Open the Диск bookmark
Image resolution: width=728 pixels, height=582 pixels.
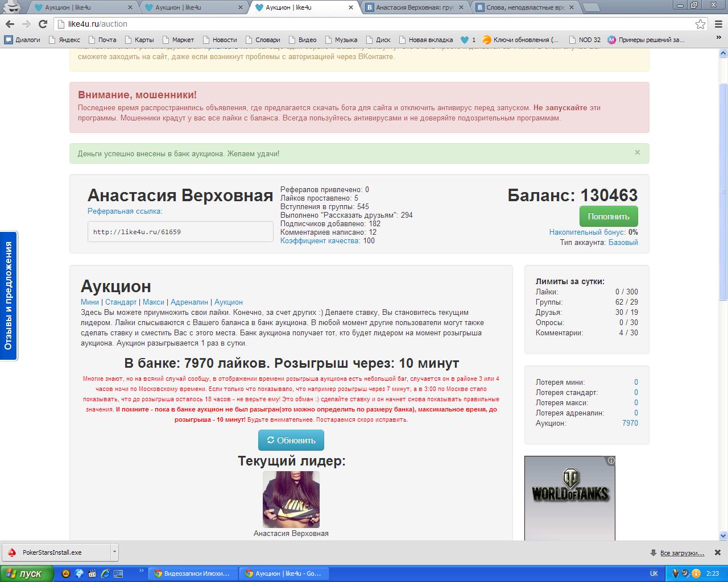coord(378,40)
